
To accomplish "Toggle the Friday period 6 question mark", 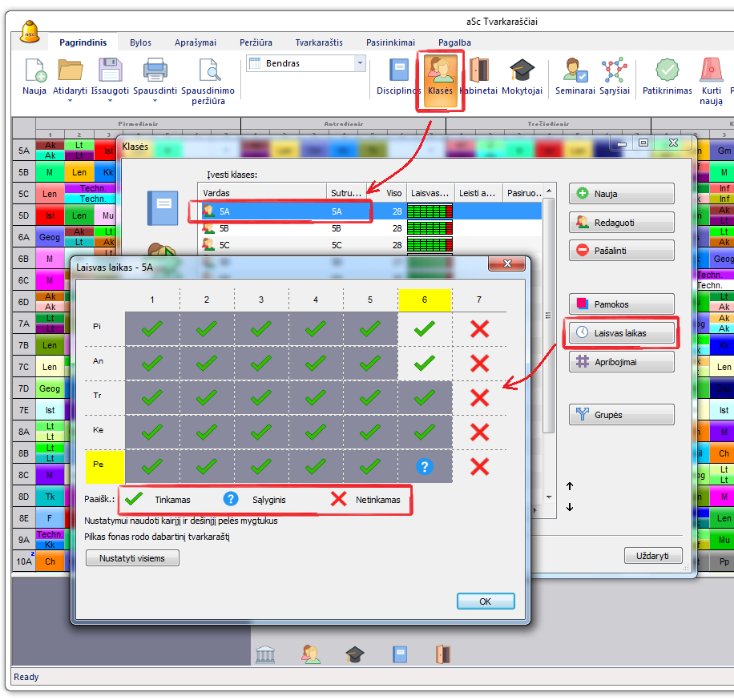I will click(425, 467).
